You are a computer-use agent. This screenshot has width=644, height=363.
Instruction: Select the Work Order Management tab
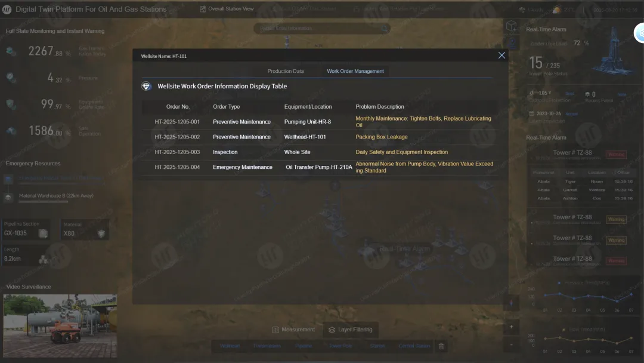[355, 71]
